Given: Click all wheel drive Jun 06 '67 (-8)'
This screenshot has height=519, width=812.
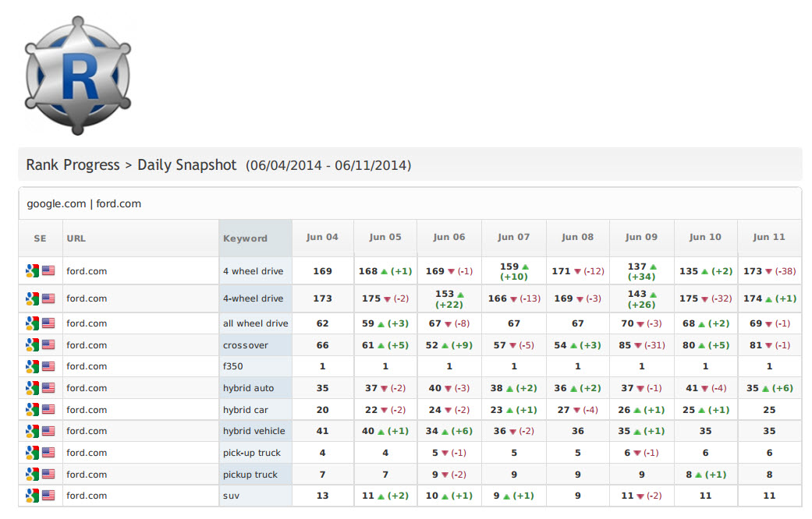Looking at the screenshot, I should pos(449,323).
